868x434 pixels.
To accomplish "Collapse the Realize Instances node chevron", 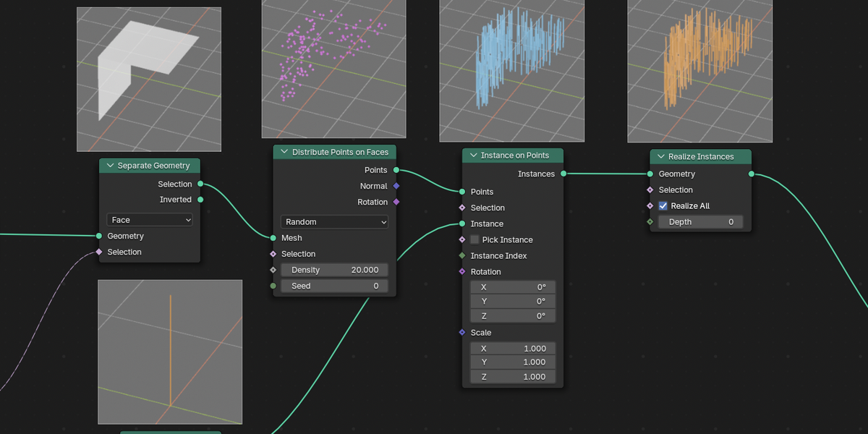I will (661, 156).
